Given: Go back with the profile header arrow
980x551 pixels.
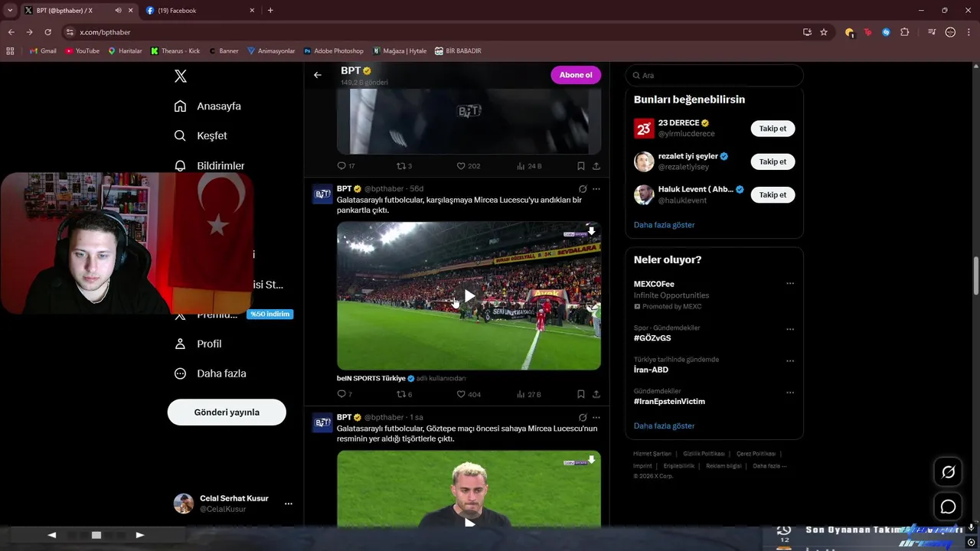Looking at the screenshot, I should click(318, 75).
